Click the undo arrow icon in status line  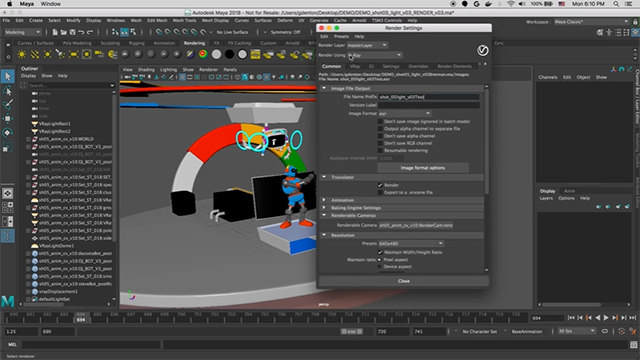(81, 32)
